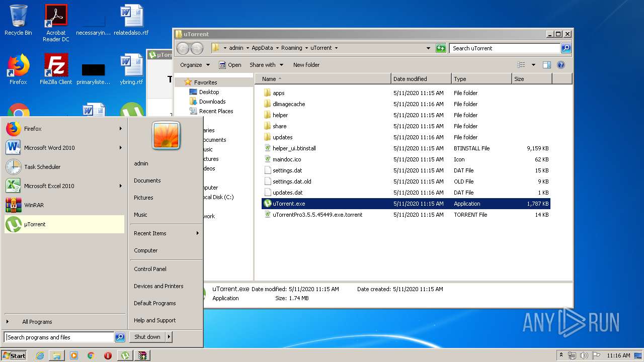Open Help and Support
This screenshot has width=644, height=362.
155,320
